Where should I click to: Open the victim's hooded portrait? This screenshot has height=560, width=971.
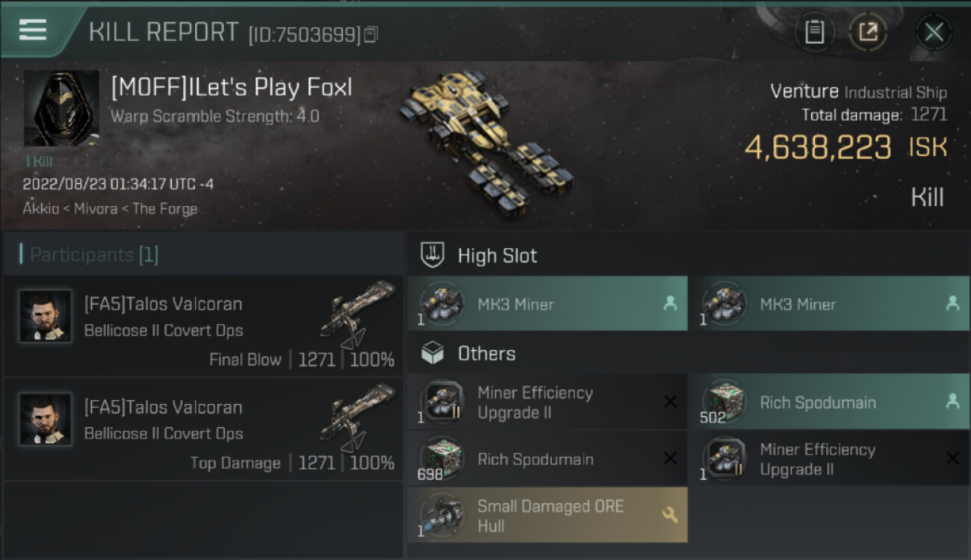tap(61, 108)
